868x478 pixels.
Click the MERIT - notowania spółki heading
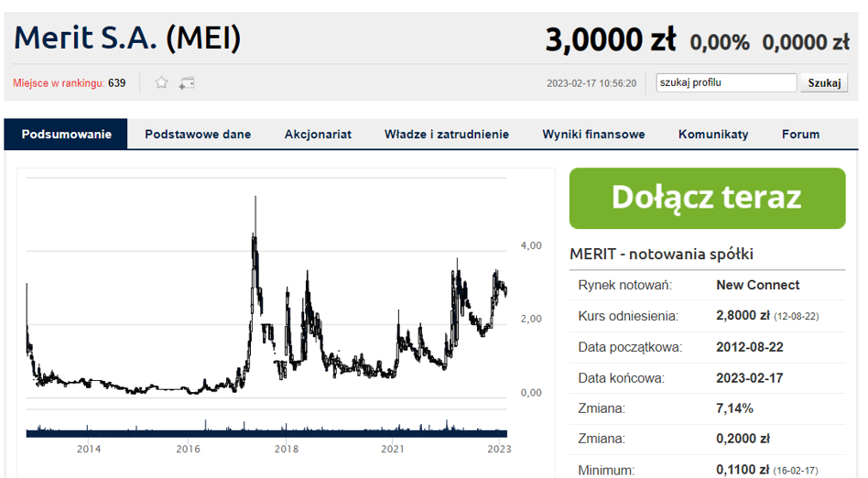pyautogui.click(x=661, y=254)
